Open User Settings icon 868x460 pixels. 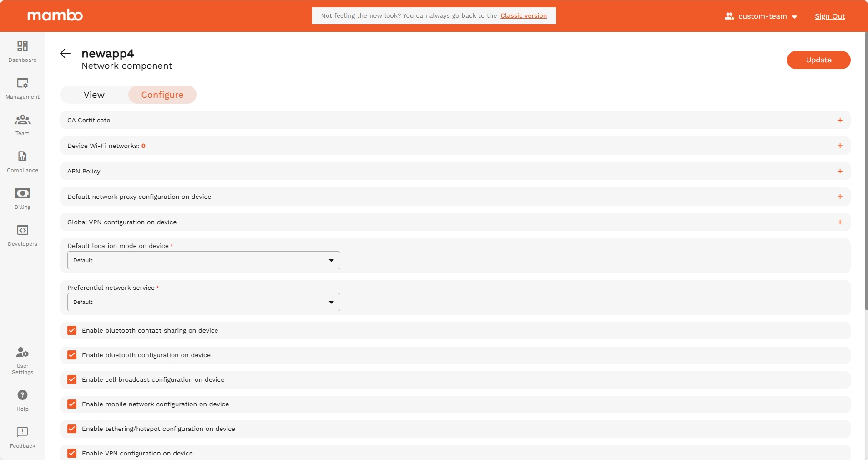point(22,353)
